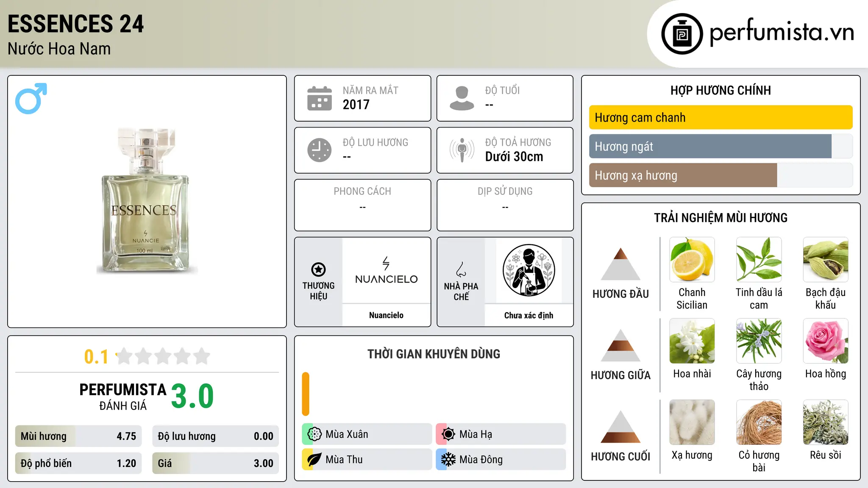Click the perfumer illustration avatar
This screenshot has width=868, height=488.
[x=529, y=270]
